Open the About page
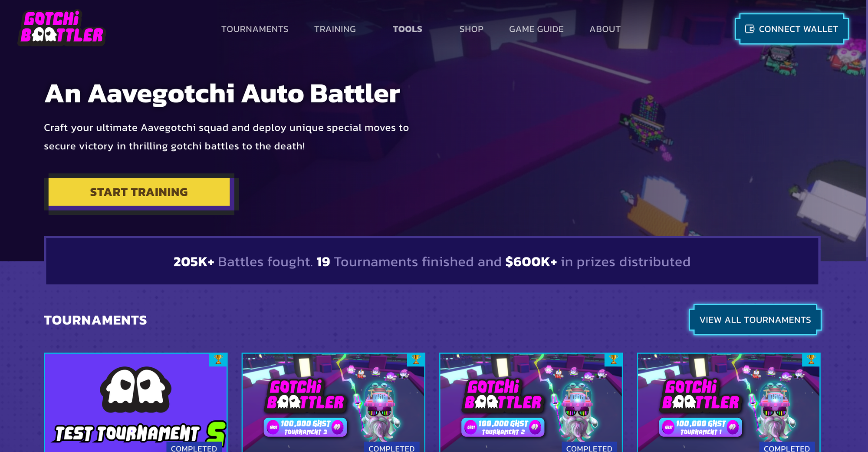Image resolution: width=868 pixels, height=452 pixels. [x=605, y=29]
